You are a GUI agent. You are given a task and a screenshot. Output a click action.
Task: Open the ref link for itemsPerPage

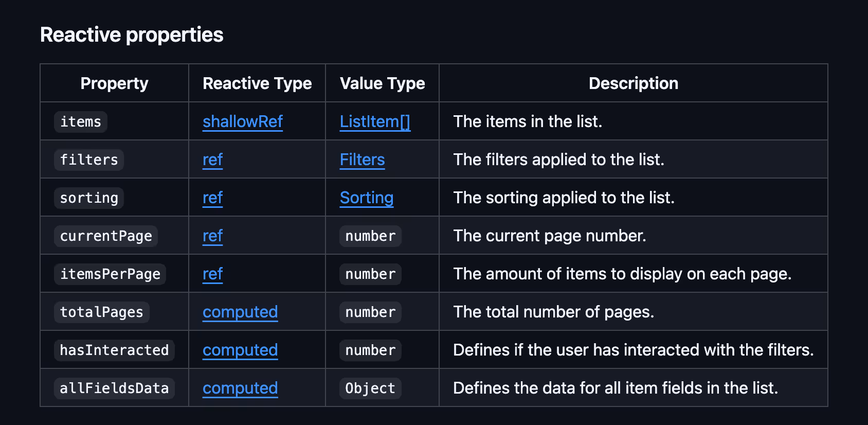(x=212, y=274)
